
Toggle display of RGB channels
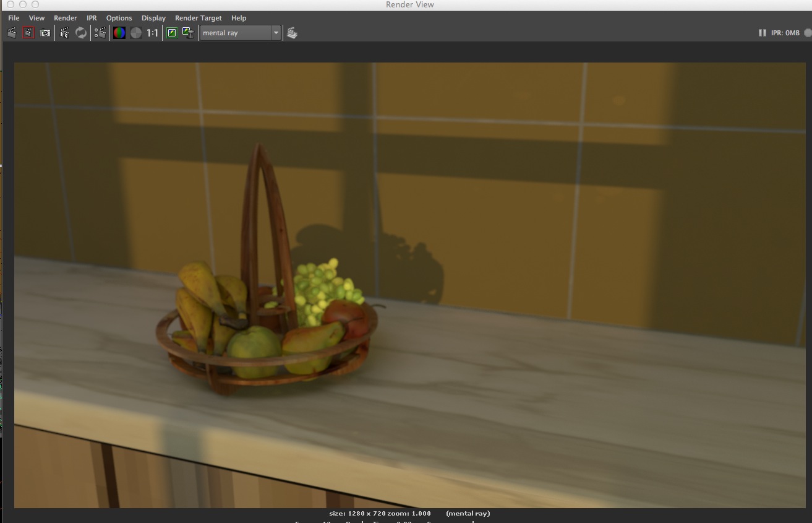point(119,33)
